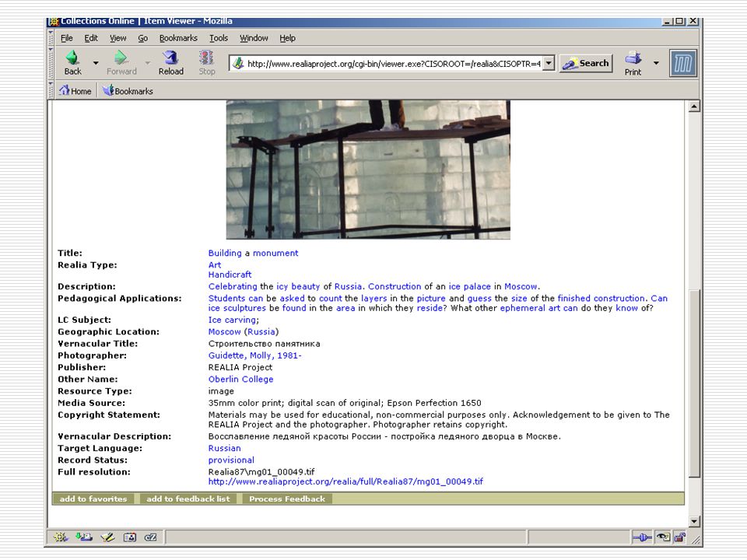Open Bookmarks in the personal toolbar

tap(128, 90)
